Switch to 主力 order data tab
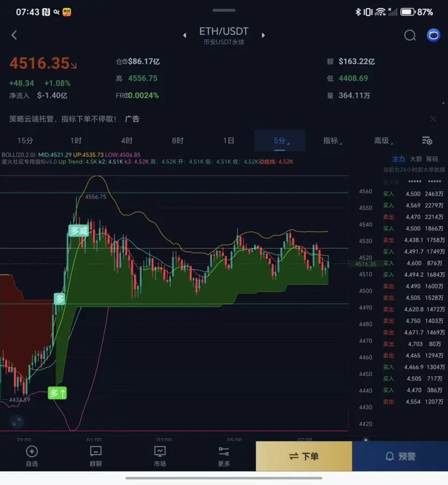The image size is (448, 485). point(398,159)
